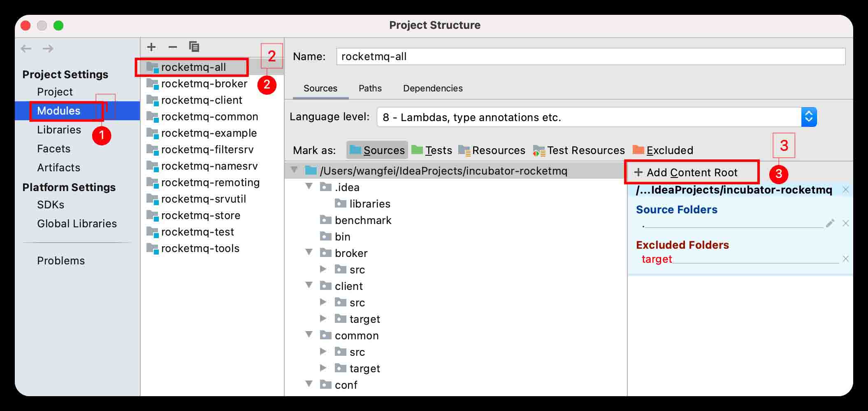The height and width of the screenshot is (411, 868).
Task: Open the Problems section
Action: (x=61, y=261)
